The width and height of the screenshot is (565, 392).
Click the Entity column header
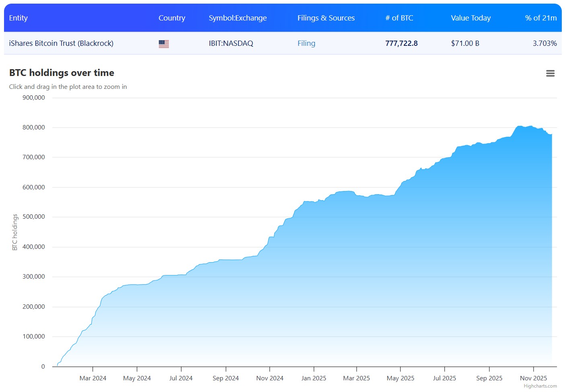tap(18, 18)
